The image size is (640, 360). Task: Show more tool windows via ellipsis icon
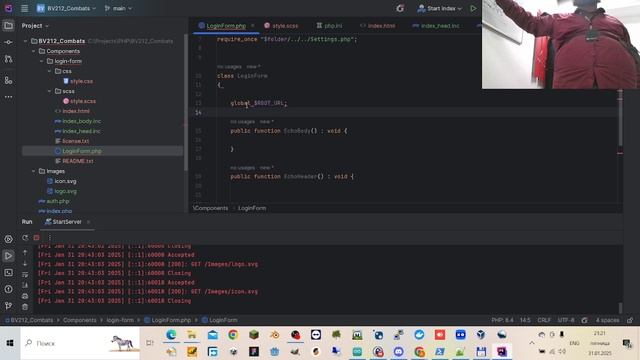coord(8,97)
